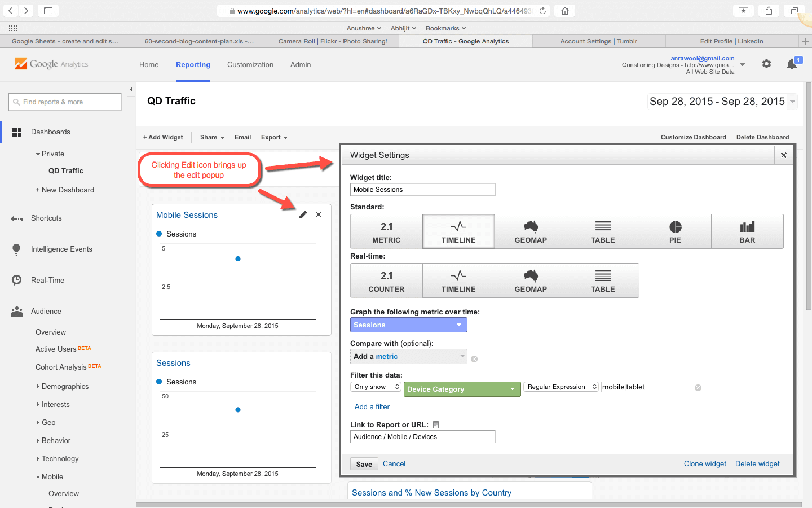Choose the standard Metric widget type
The image size is (812, 508).
click(x=386, y=231)
